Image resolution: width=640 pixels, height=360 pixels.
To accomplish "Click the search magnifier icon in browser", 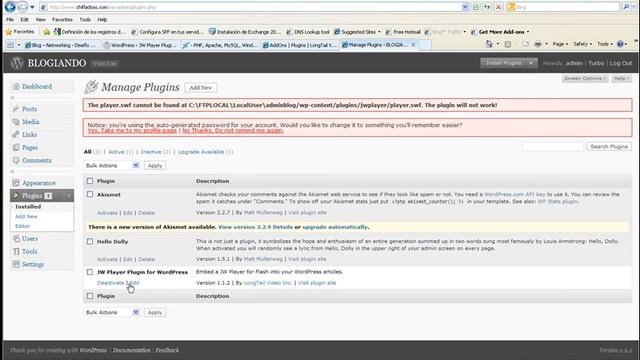I will tap(626, 7).
